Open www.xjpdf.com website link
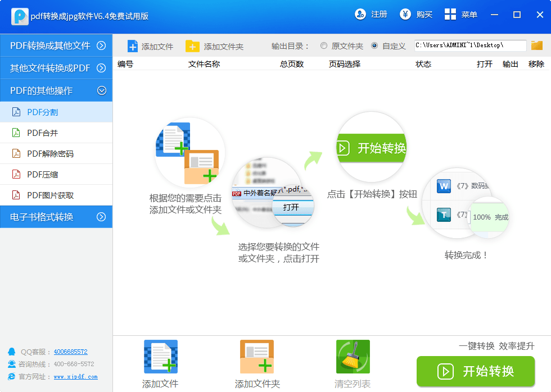The height and width of the screenshot is (392, 551). 75,377
